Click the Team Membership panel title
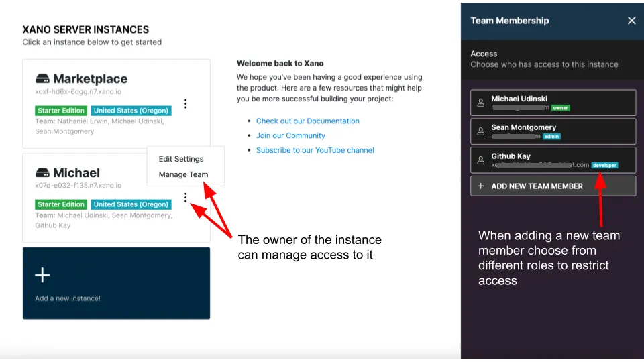644x362 pixels. pyautogui.click(x=509, y=21)
